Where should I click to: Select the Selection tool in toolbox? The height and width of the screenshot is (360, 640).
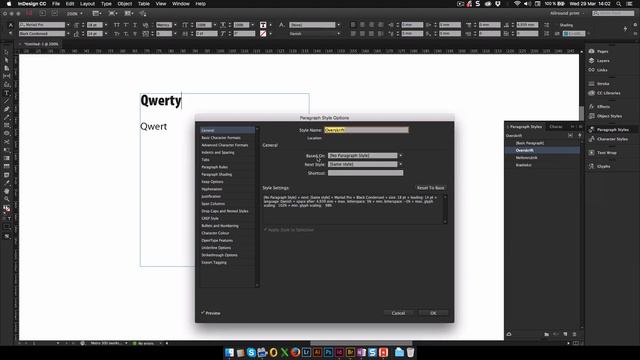[7, 52]
